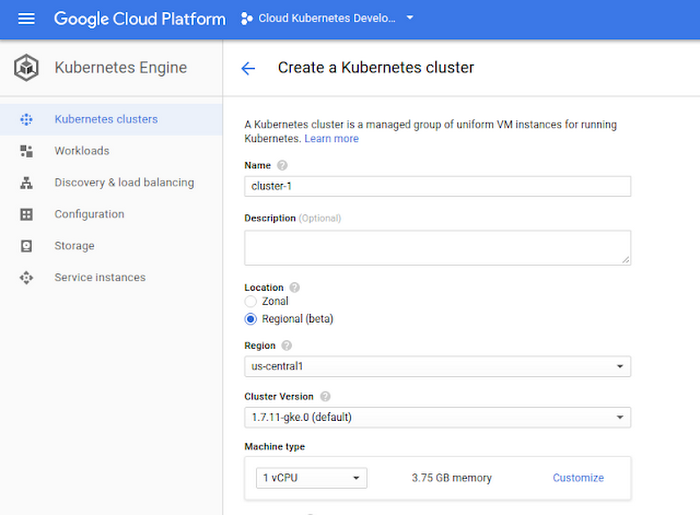Expand the Cloud Kubernetes project dropdown arrow
Image resolution: width=700 pixels, height=515 pixels.
tap(410, 18)
